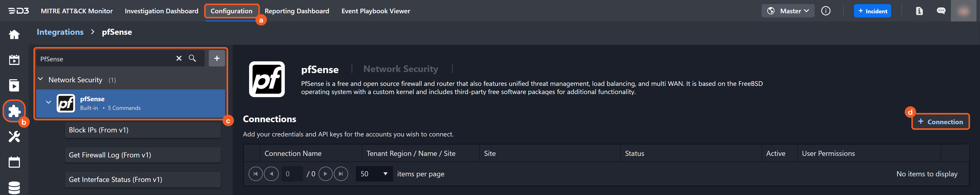
Task: Collapse the Network Security category
Action: point(41,79)
